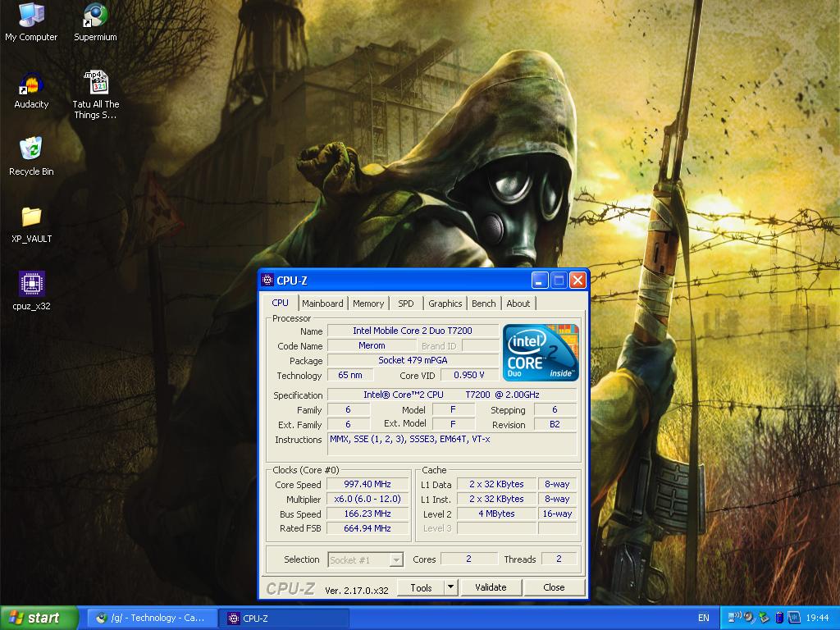Image resolution: width=840 pixels, height=630 pixels.
Task: Launch the Supermium browser shortcut
Action: click(95, 21)
